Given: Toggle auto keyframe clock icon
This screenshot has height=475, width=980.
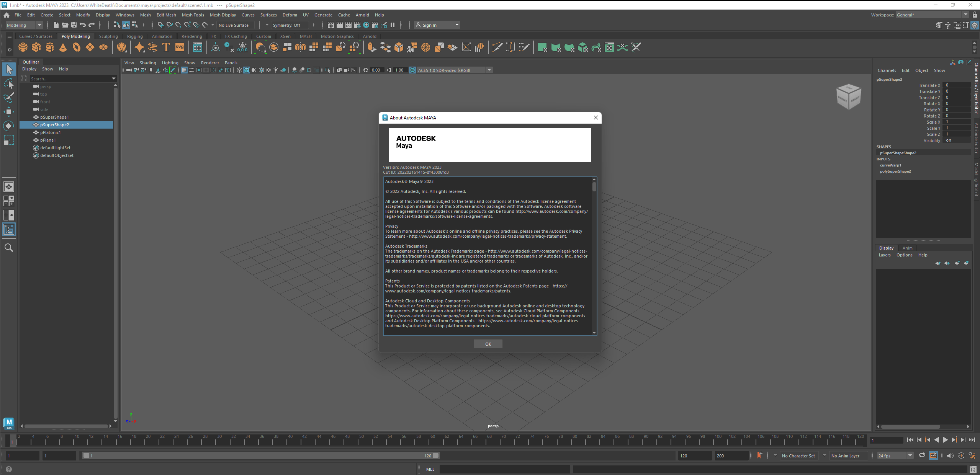Looking at the screenshot, I should pyautogui.click(x=961, y=455).
